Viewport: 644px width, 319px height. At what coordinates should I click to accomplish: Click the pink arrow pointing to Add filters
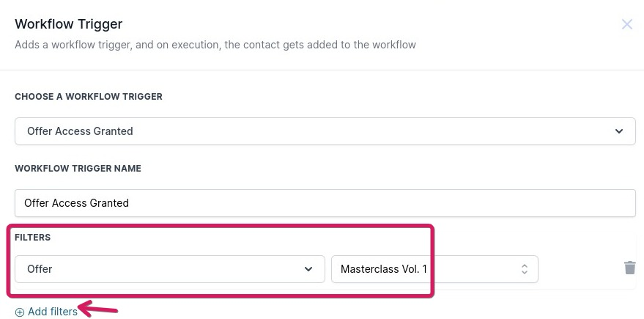coord(99,309)
